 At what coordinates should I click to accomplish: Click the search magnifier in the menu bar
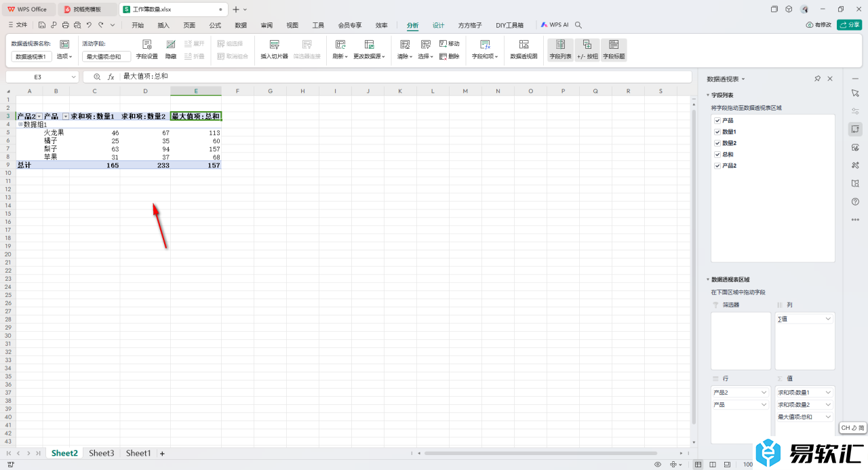(x=578, y=25)
